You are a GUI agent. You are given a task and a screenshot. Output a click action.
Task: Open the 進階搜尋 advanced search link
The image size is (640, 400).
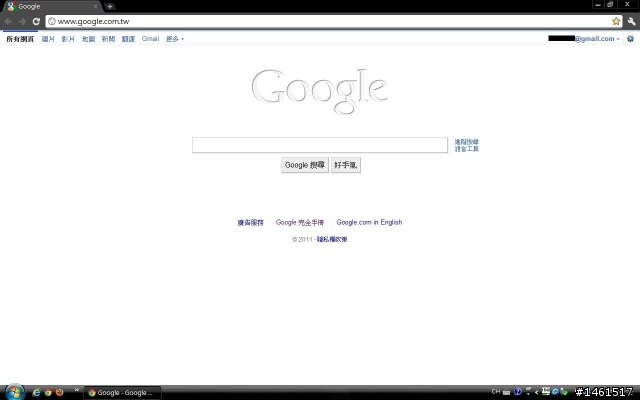467,142
